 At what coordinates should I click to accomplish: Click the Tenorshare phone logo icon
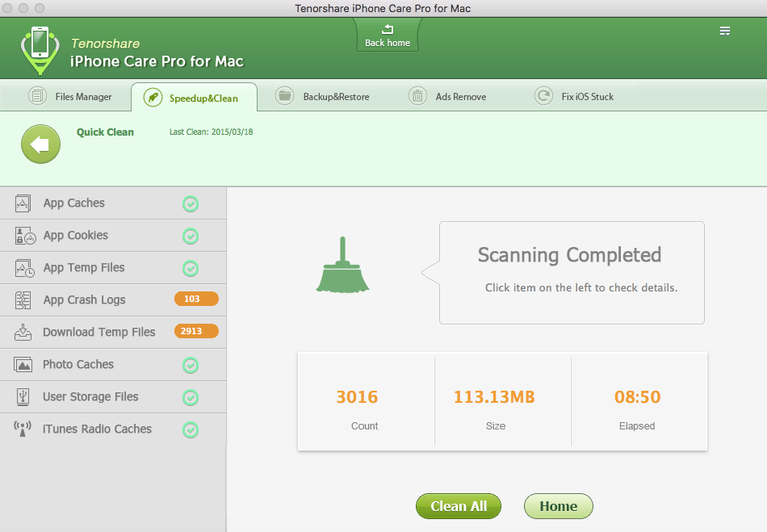(x=40, y=50)
